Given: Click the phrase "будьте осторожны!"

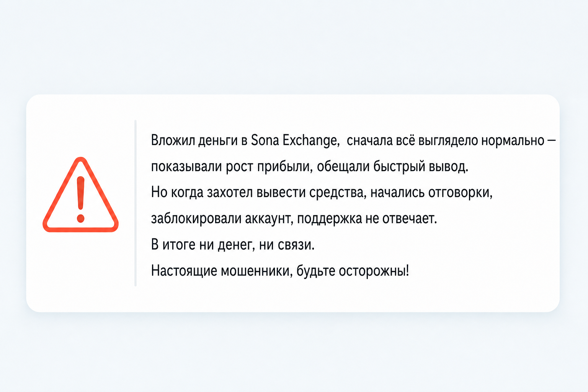Looking at the screenshot, I should [x=353, y=271].
